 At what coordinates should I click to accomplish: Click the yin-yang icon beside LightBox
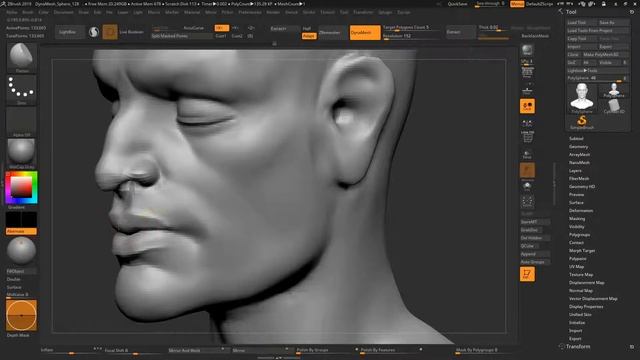tap(94, 32)
